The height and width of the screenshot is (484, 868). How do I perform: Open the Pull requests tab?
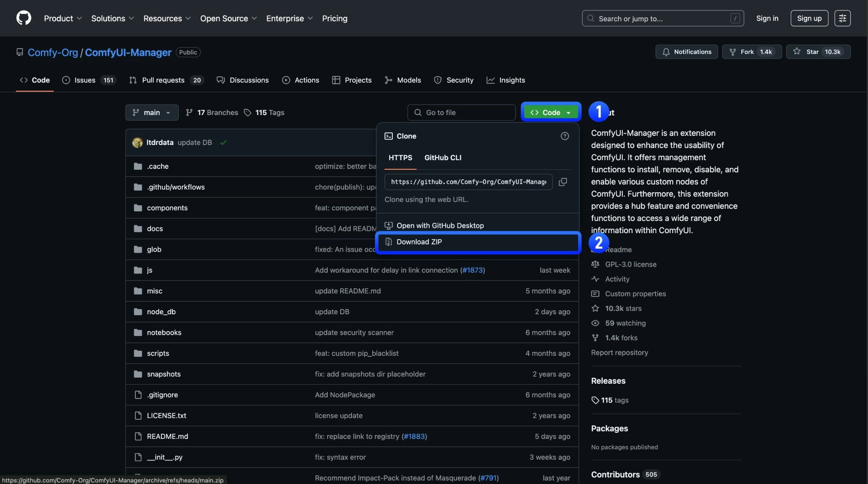click(x=163, y=80)
